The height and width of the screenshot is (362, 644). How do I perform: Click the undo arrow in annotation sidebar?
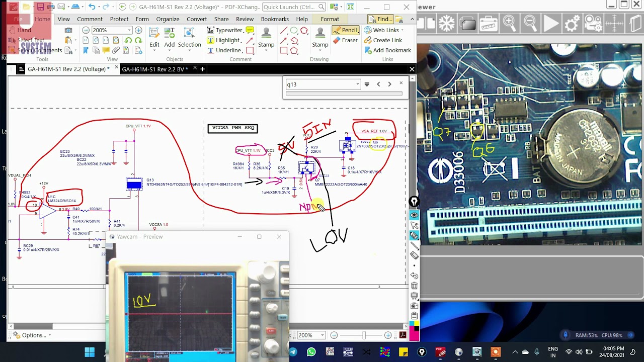(414, 276)
